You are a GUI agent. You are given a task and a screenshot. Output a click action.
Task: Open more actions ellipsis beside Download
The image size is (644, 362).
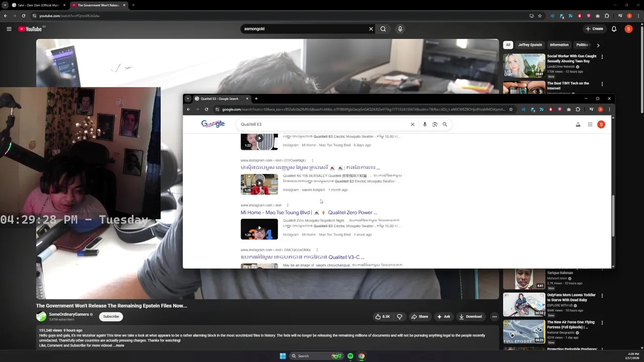click(494, 316)
